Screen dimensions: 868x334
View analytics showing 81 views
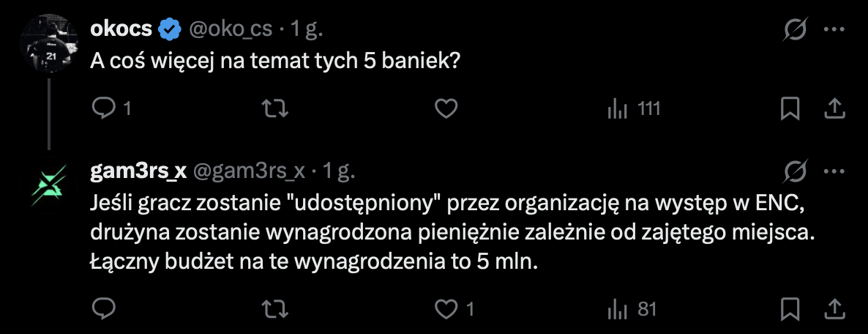click(x=632, y=309)
